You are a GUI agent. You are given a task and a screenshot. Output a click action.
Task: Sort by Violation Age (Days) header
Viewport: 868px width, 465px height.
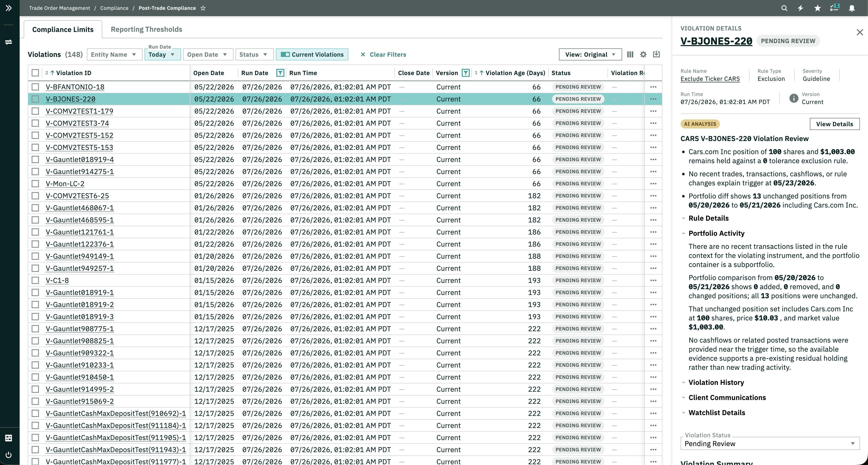[x=515, y=73]
